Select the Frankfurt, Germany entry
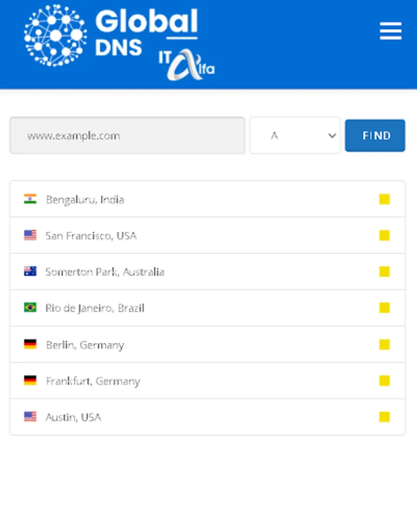This screenshot has height=532, width=417. [x=208, y=381]
